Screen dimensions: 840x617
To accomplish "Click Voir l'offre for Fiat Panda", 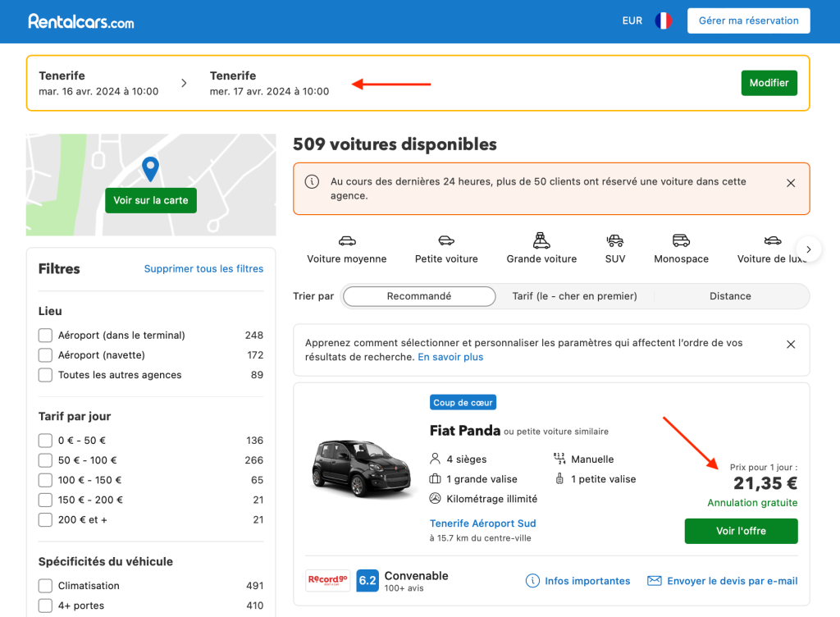I will click(x=741, y=531).
